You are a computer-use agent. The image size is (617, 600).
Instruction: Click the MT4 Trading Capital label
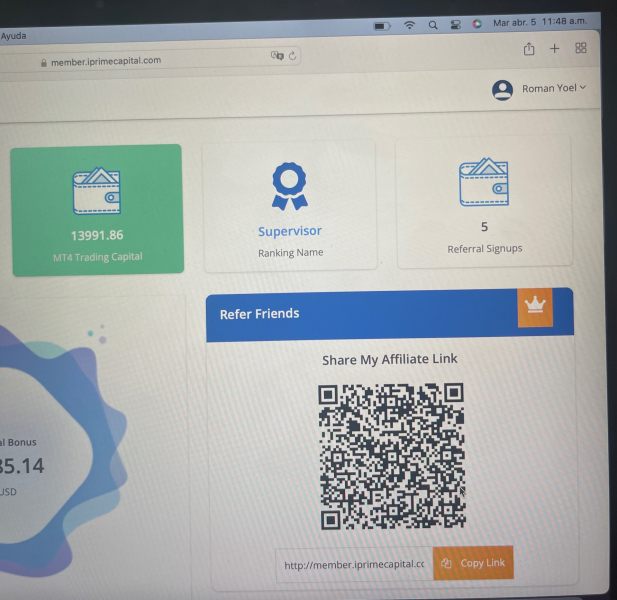click(98, 257)
